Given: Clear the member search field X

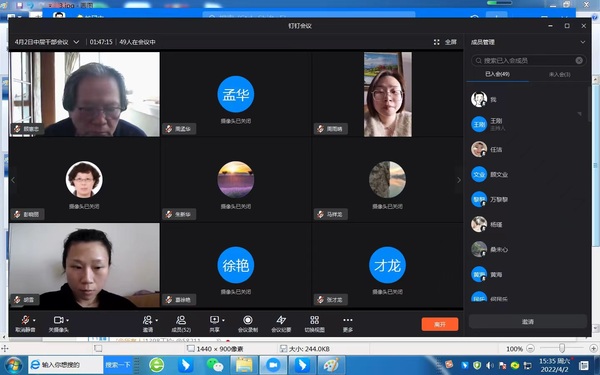Looking at the screenshot, I should click(579, 60).
